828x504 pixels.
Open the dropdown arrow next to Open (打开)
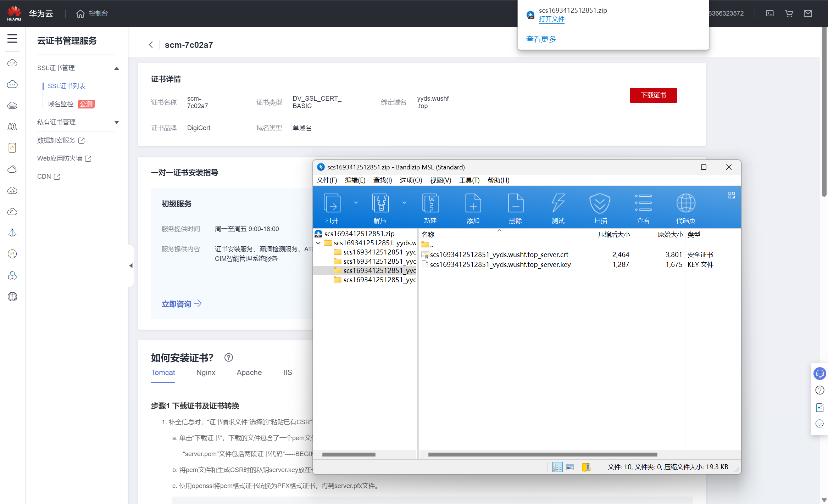pos(356,203)
